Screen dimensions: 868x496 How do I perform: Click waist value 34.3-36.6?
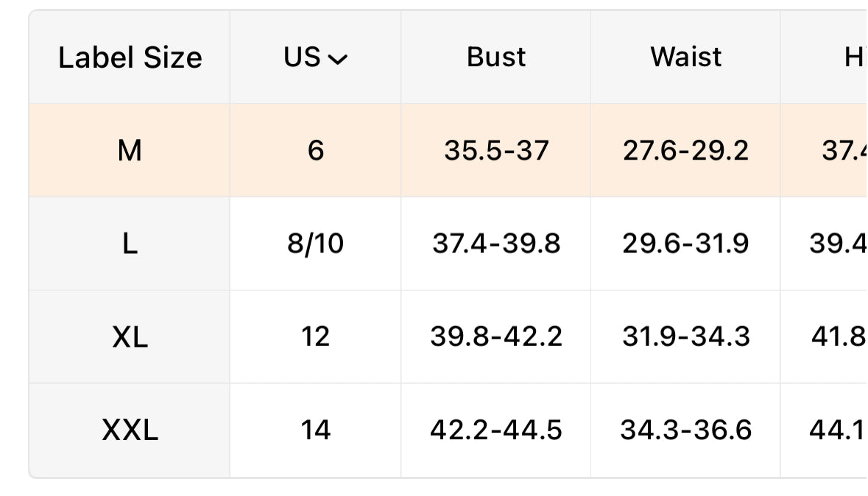pos(686,430)
